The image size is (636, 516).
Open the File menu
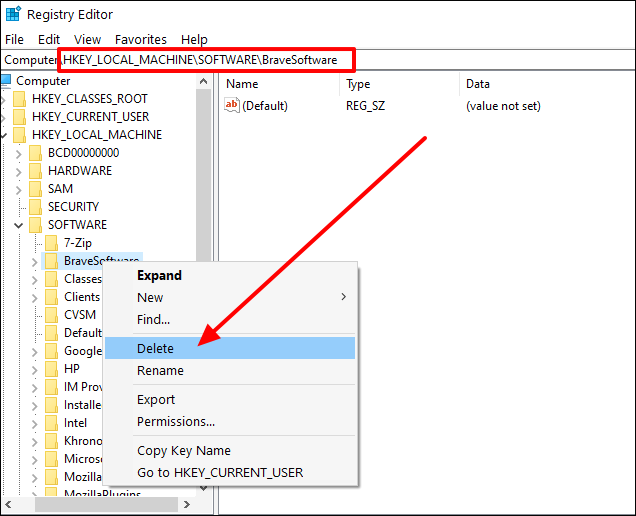(x=14, y=39)
